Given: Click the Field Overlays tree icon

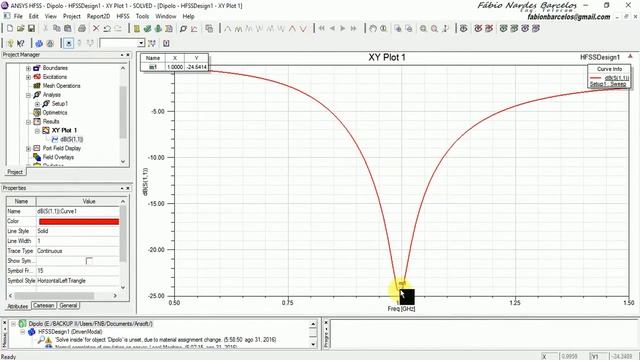Looking at the screenshot, I should pyautogui.click(x=37, y=157).
